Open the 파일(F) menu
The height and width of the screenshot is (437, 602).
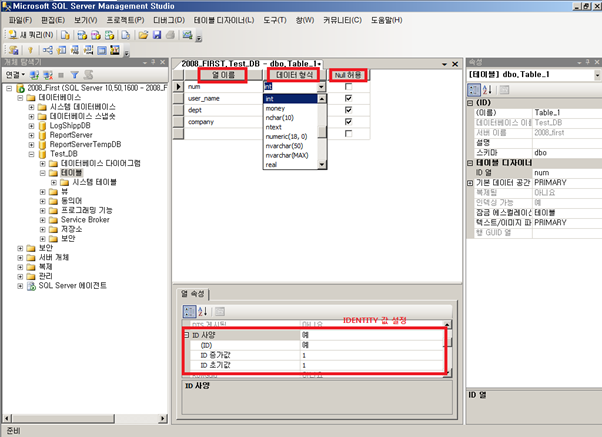tap(20, 20)
